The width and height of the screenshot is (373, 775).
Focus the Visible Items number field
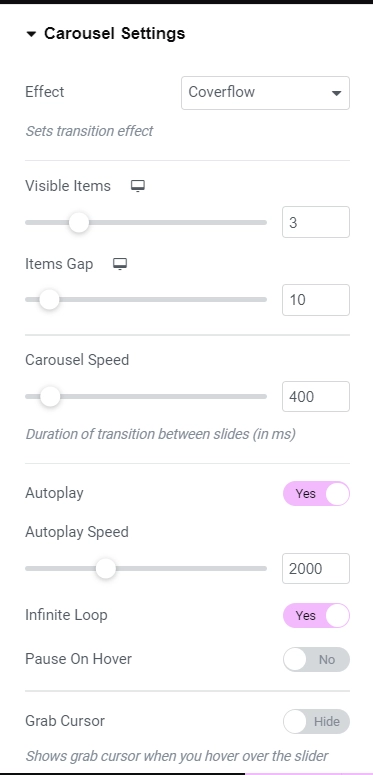[316, 222]
